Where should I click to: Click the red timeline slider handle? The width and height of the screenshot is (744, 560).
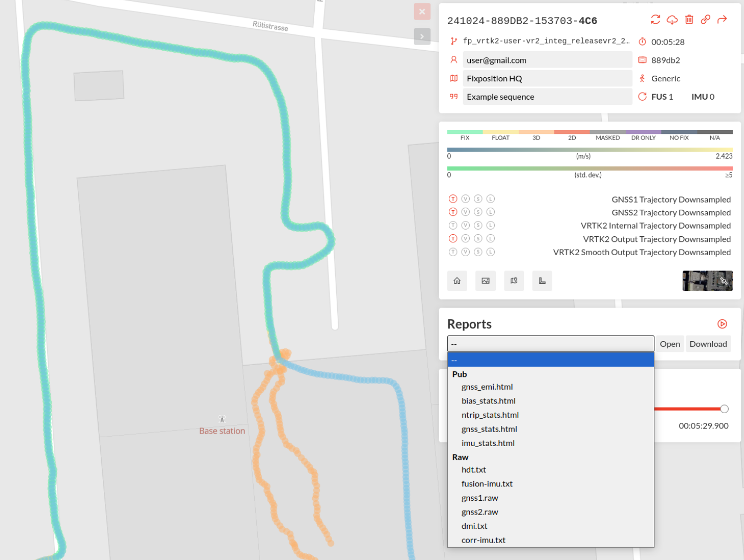[724, 409]
